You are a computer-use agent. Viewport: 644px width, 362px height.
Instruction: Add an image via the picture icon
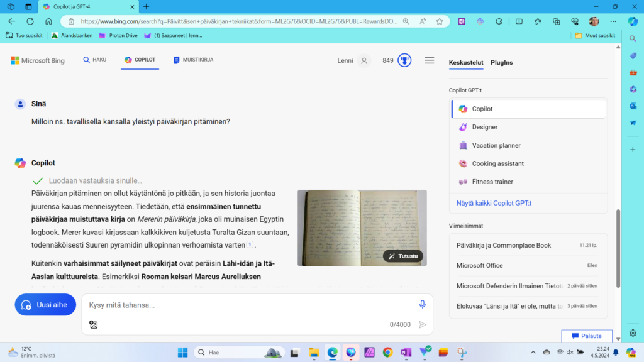(94, 325)
